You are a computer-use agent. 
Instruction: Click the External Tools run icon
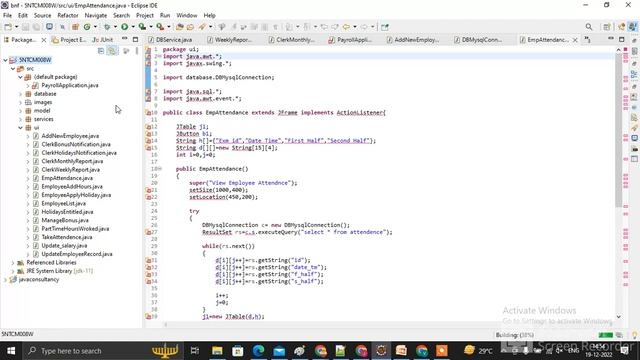(160, 27)
